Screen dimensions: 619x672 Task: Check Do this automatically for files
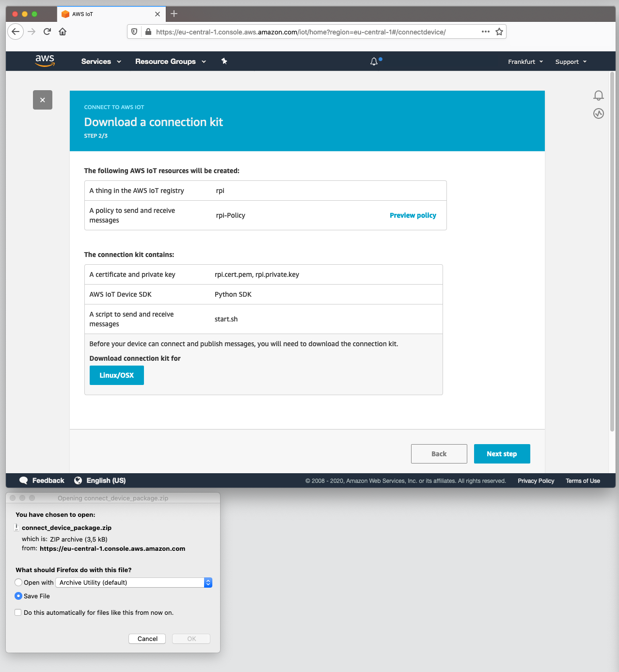pyautogui.click(x=18, y=612)
